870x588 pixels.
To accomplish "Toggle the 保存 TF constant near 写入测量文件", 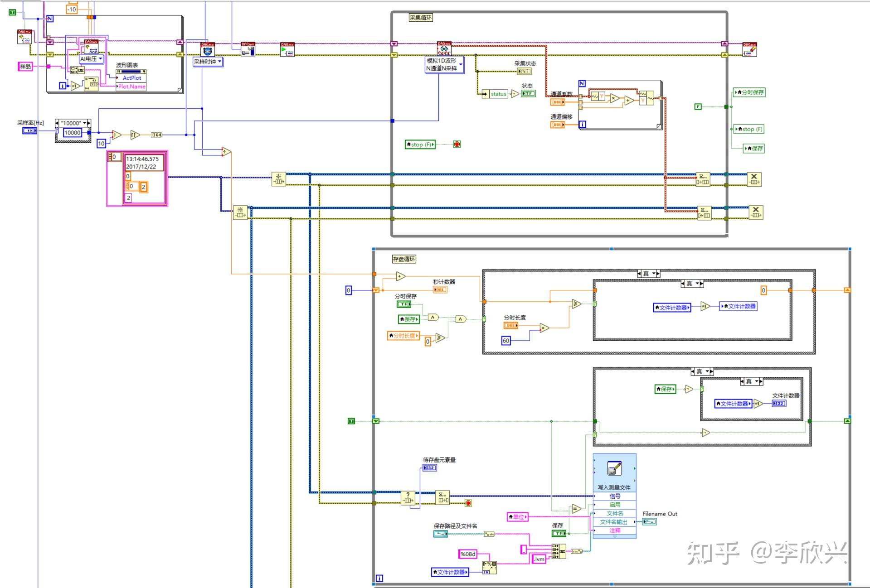I will (x=559, y=533).
